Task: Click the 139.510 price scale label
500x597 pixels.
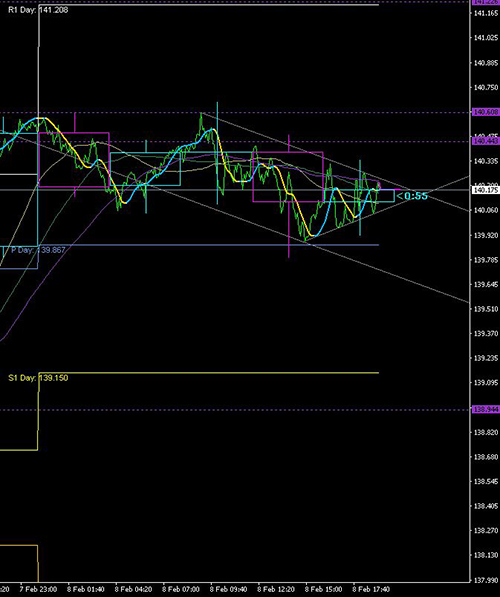Action: 486,309
